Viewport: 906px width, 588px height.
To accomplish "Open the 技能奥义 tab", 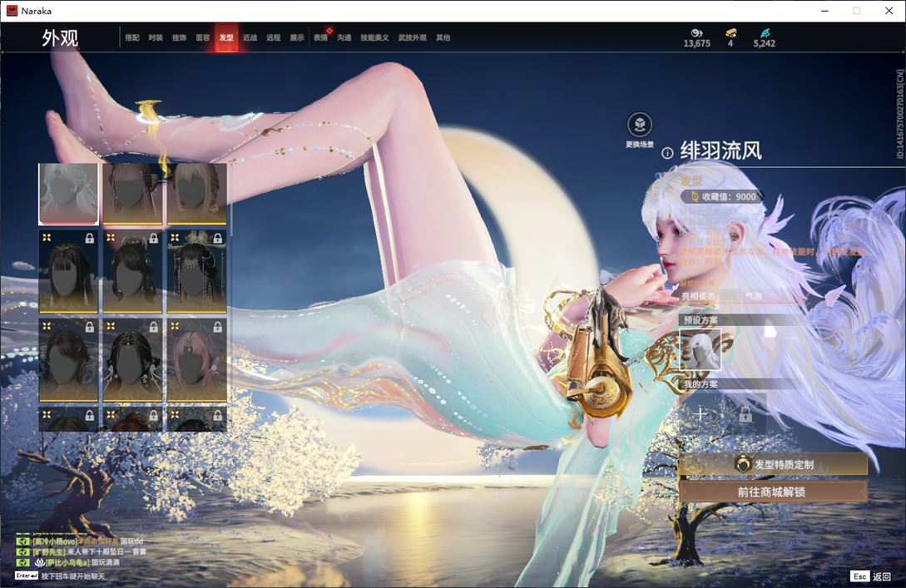I will click(x=374, y=37).
